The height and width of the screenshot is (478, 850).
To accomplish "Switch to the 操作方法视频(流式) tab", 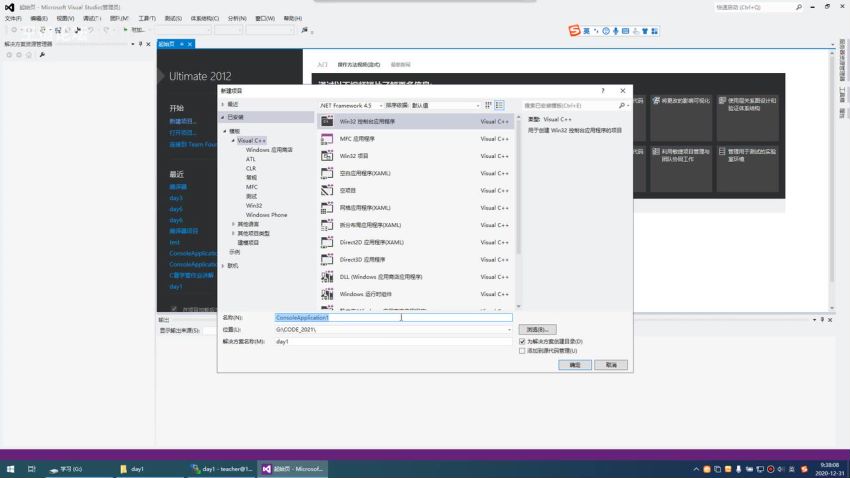I will (358, 64).
